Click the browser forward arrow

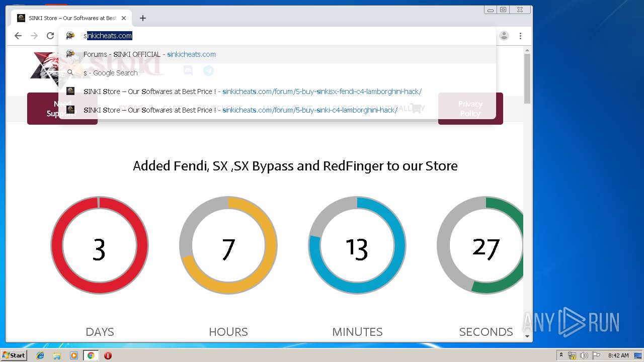click(x=34, y=36)
